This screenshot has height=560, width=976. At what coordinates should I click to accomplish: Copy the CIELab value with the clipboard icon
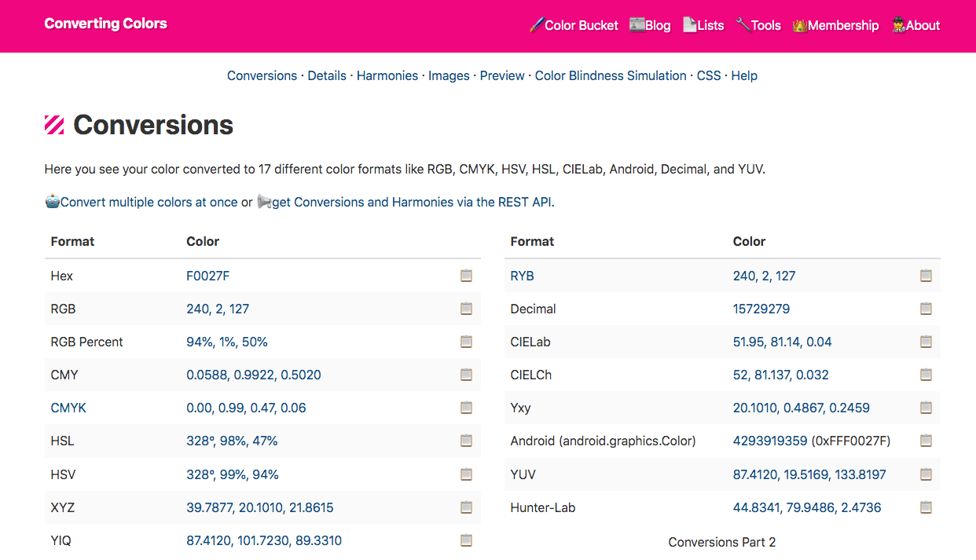click(926, 342)
